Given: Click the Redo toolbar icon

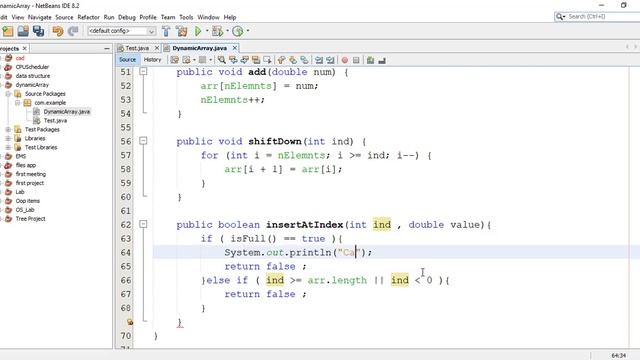Looking at the screenshot, I should 73,31.
